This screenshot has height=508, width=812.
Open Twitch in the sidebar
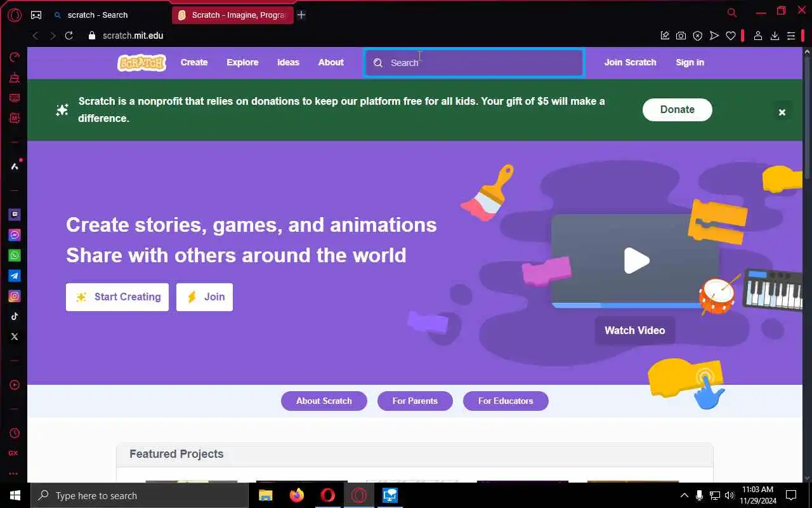(x=15, y=215)
